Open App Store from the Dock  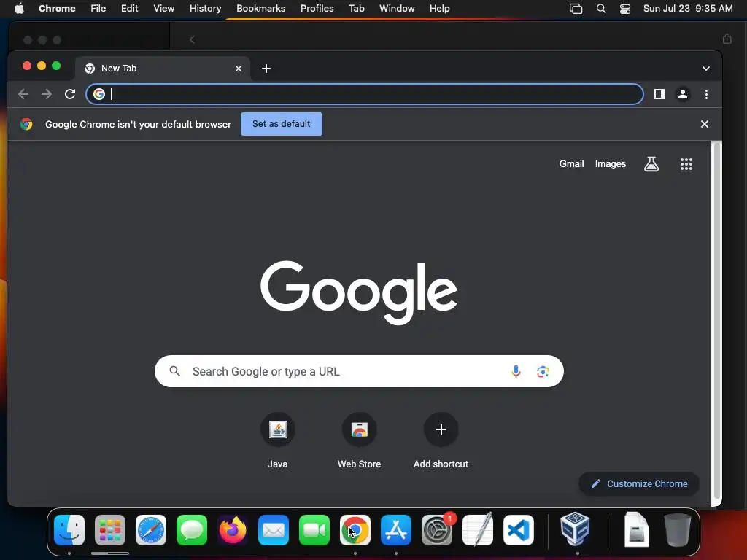[396, 530]
